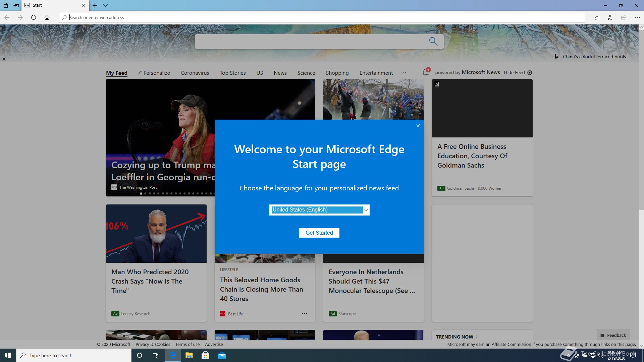This screenshot has width=644, height=362.
Task: Focus the search or enter web address bar
Action: coord(322,17)
